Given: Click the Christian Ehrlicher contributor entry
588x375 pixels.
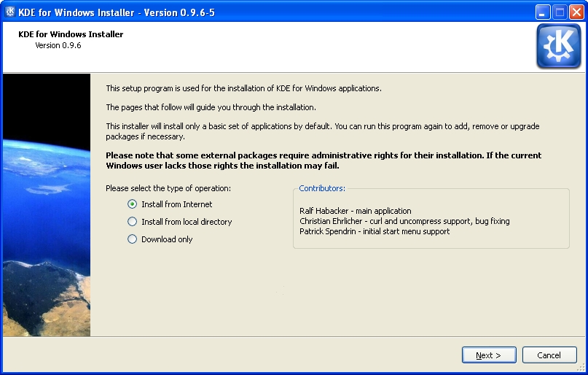Looking at the screenshot, I should tap(404, 221).
